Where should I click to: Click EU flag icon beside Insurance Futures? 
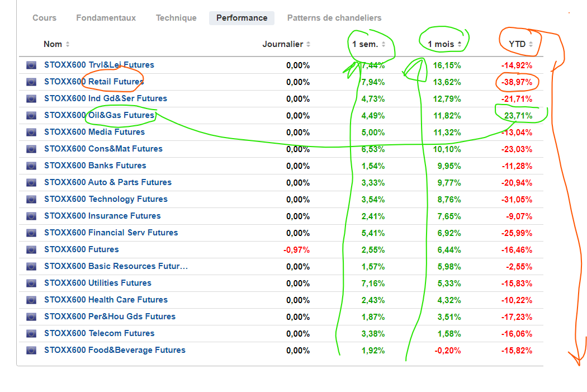pyautogui.click(x=31, y=216)
